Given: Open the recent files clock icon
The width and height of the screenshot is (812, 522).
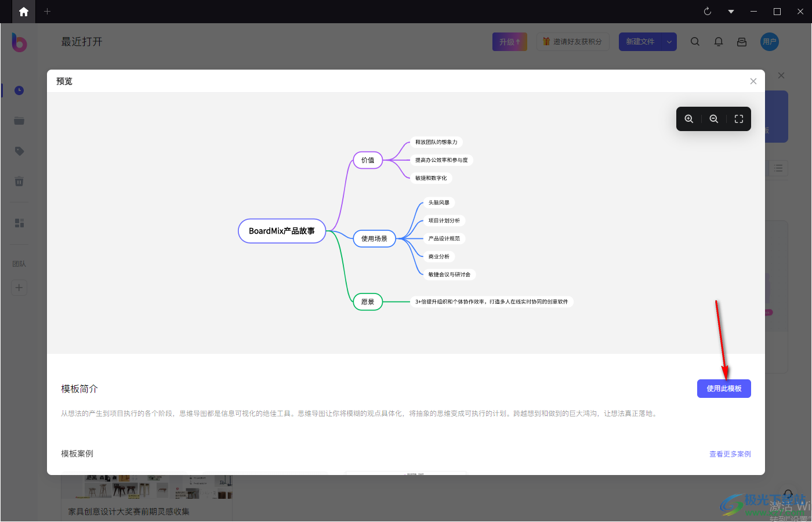Looking at the screenshot, I should [19, 90].
